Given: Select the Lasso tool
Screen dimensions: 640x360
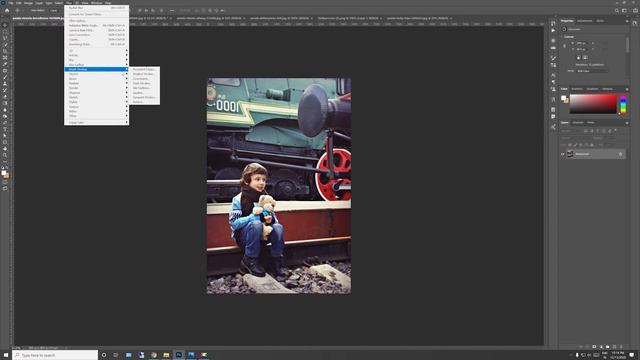Looking at the screenshot, I should 5,38.
